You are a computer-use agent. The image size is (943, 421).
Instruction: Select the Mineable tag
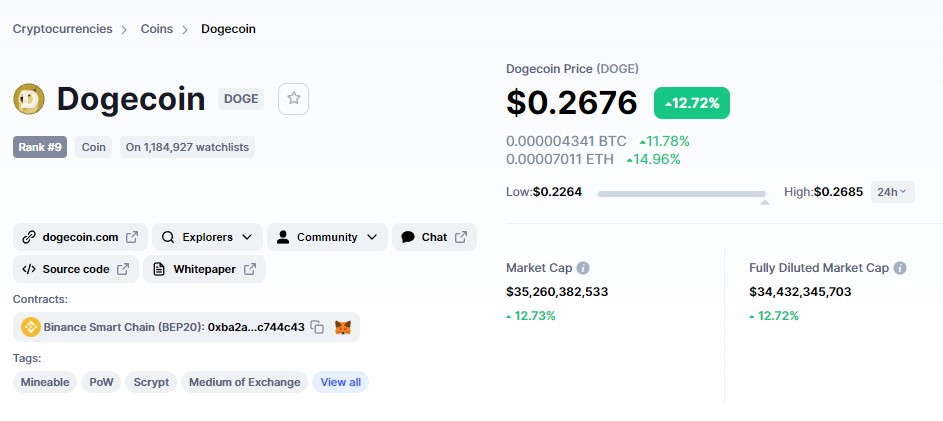(45, 382)
